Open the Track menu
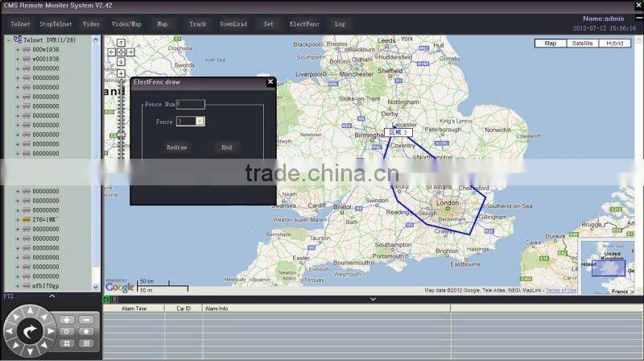The image size is (644, 361). 198,24
